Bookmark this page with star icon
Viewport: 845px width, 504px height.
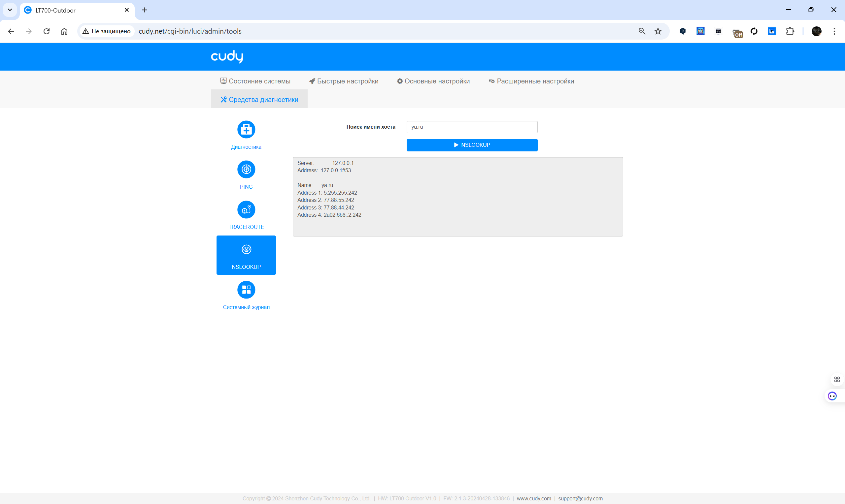pyautogui.click(x=658, y=31)
